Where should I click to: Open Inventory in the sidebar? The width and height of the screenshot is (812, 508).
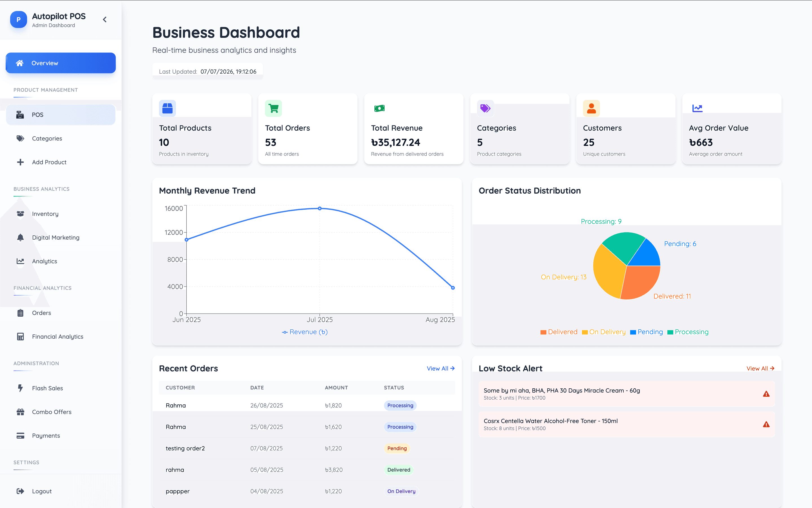click(x=61, y=214)
